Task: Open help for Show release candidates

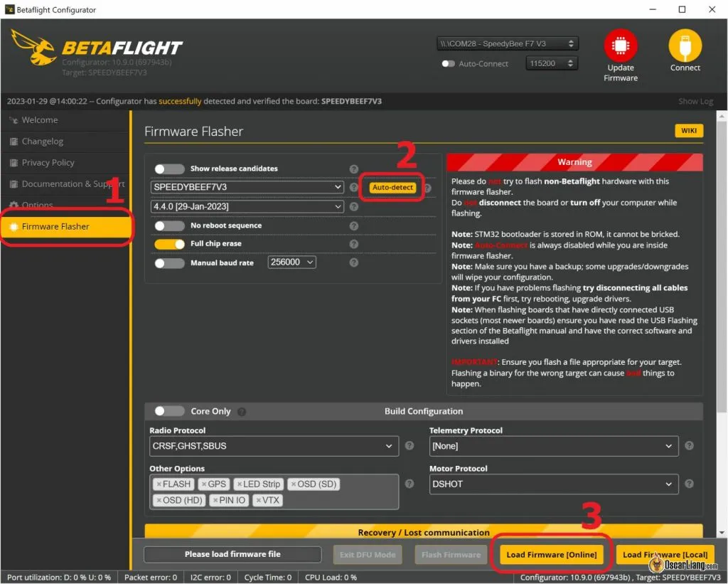Action: tap(354, 169)
